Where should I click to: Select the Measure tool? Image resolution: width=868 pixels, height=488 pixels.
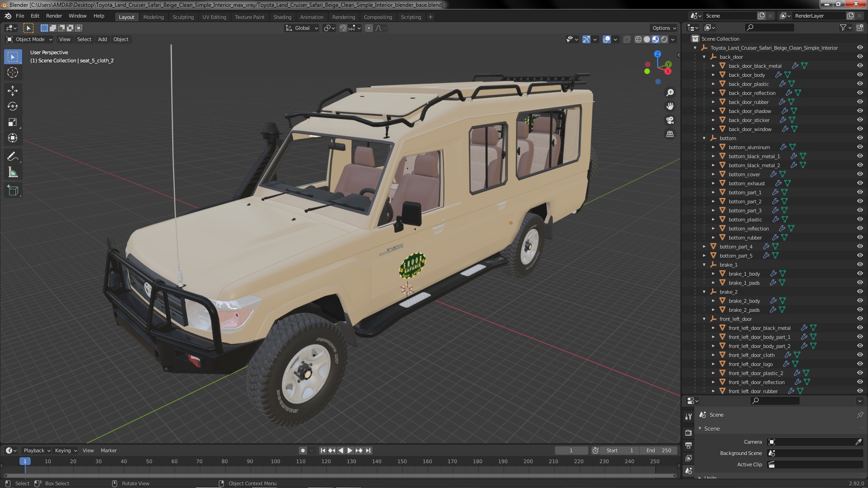(x=13, y=173)
